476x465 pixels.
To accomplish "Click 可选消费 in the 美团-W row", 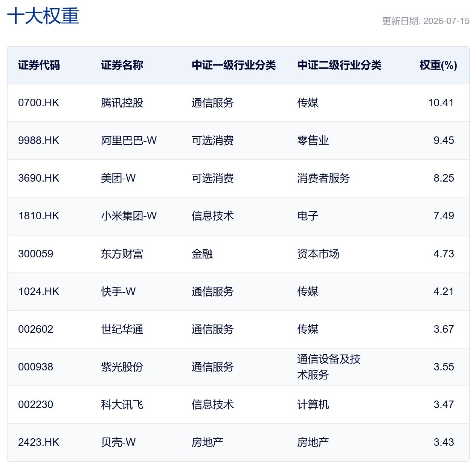I will point(213,178).
